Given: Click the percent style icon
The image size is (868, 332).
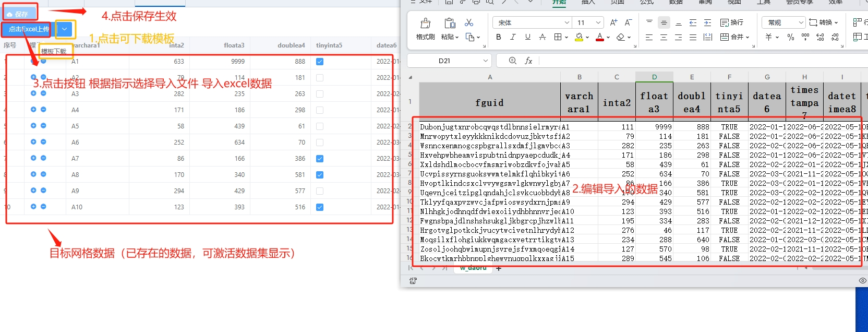Looking at the screenshot, I should pyautogui.click(x=791, y=37).
